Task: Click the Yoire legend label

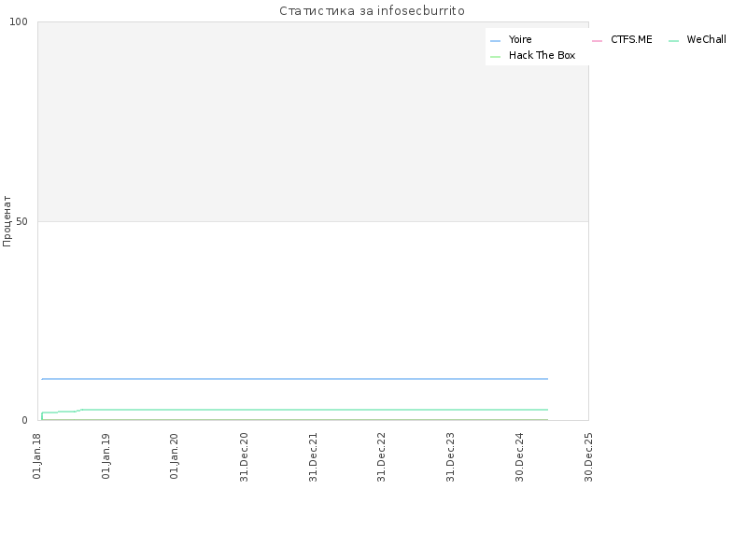Action: (x=520, y=39)
